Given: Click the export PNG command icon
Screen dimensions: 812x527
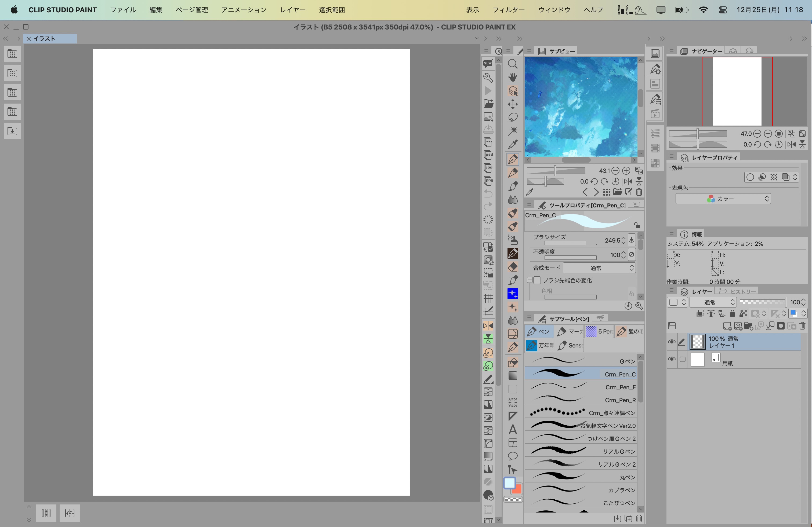Looking at the screenshot, I should [488, 181].
